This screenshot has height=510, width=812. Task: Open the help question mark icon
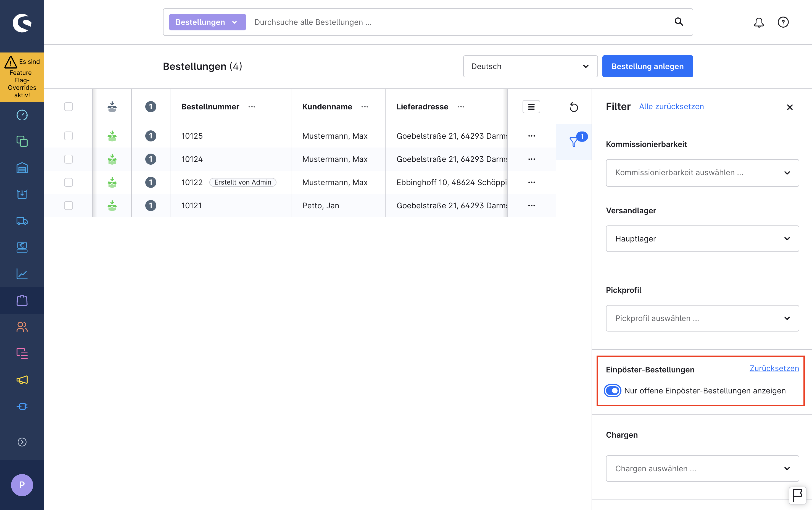point(783,22)
